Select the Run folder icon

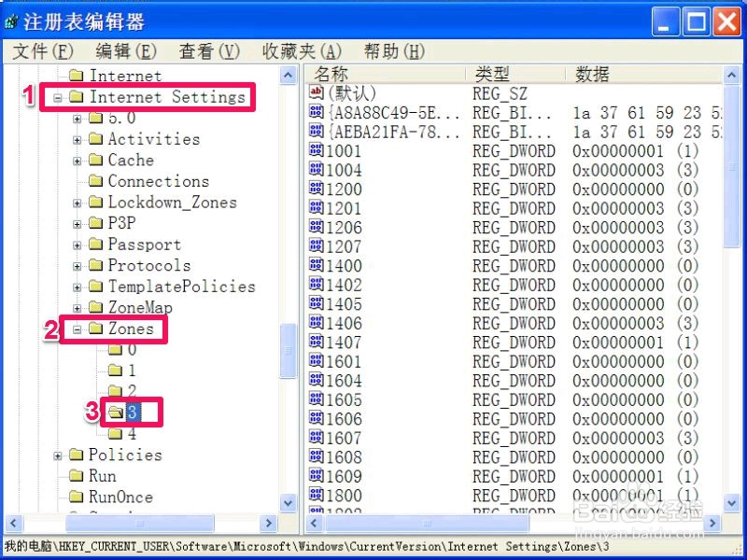[77, 475]
